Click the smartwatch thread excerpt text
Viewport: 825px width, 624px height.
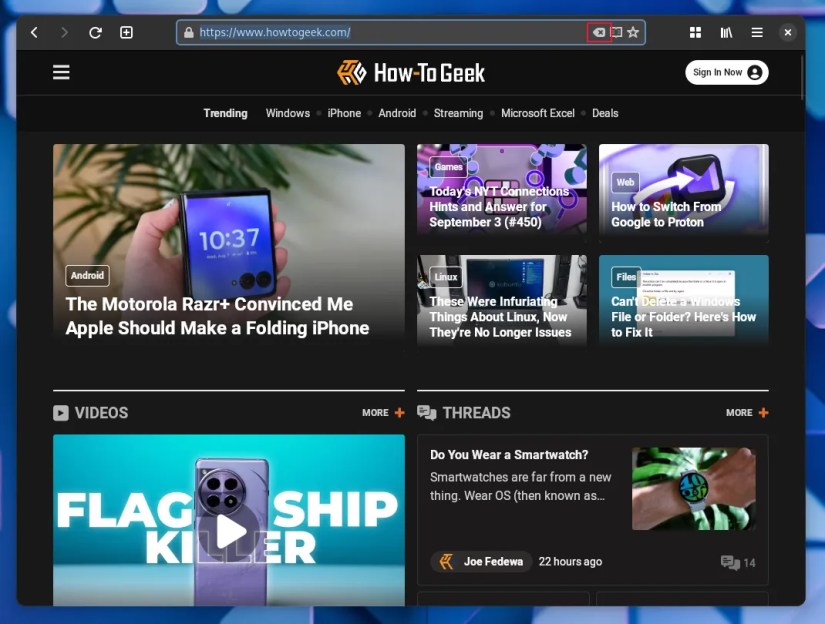[520, 487]
